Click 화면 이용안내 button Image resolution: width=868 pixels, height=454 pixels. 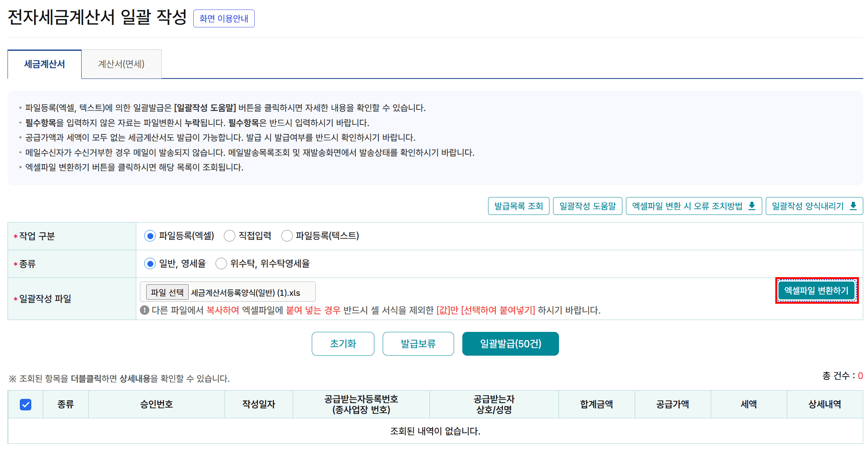click(223, 18)
